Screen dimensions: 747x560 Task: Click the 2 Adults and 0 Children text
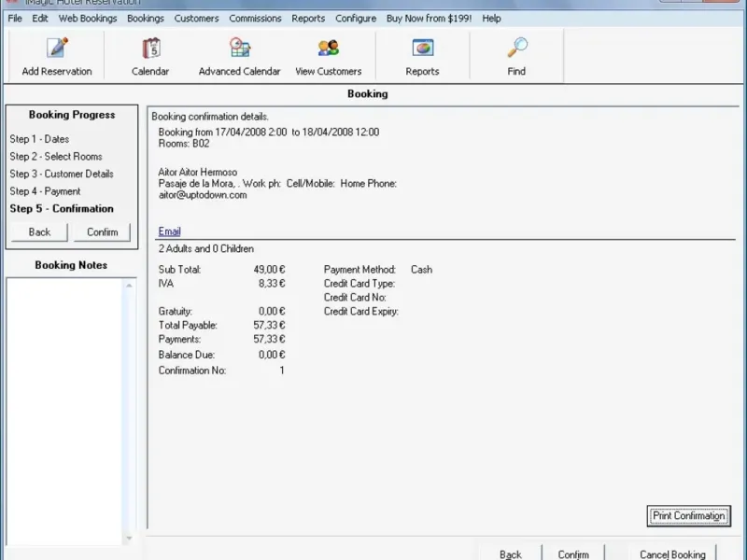pyautogui.click(x=205, y=248)
